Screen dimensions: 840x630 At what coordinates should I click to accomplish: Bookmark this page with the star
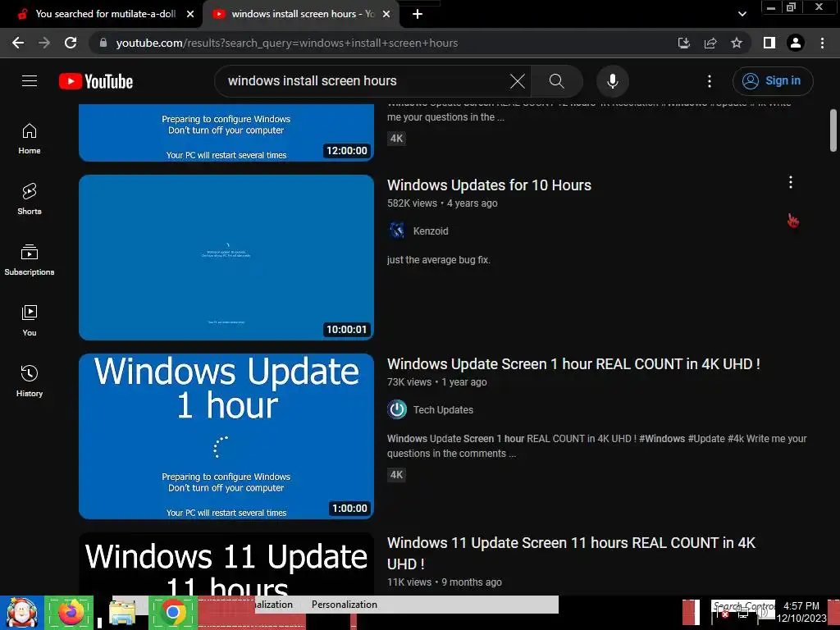tap(737, 43)
